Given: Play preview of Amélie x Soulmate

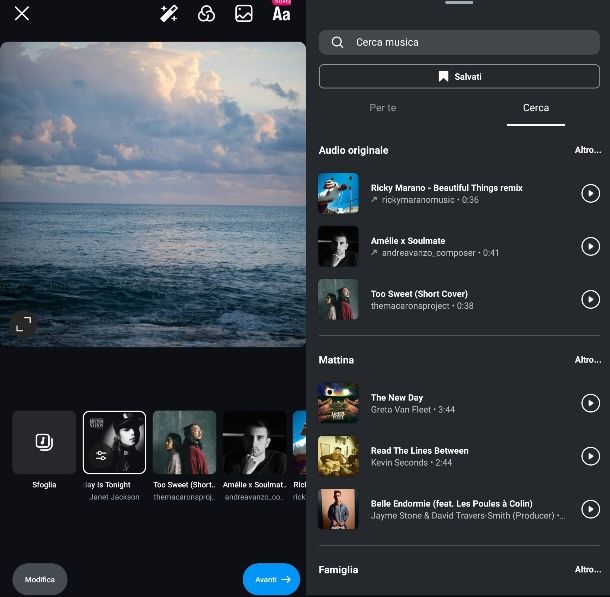Looking at the screenshot, I should click(x=591, y=246).
